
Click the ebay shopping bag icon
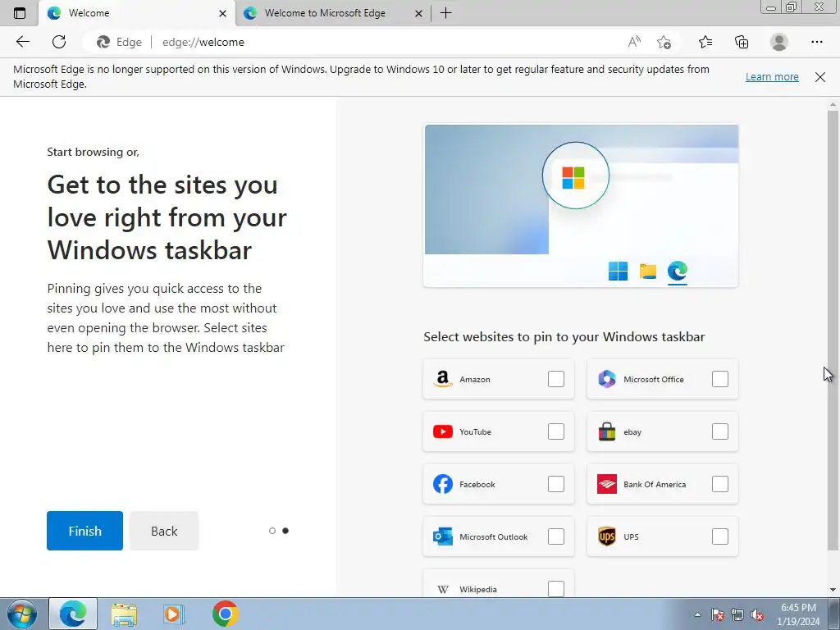tap(606, 431)
